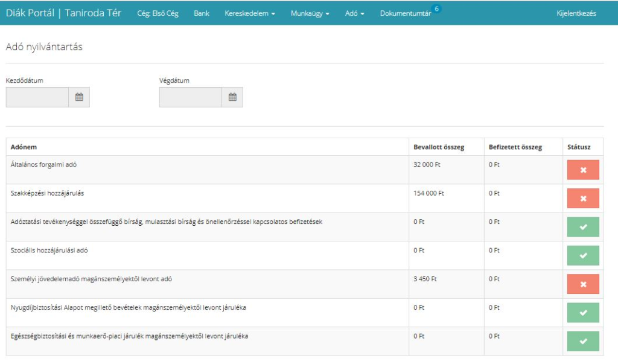This screenshot has height=364, width=618.
Task: Click the Diák Portál | Taniroda Tér brand link
Action: (63, 13)
